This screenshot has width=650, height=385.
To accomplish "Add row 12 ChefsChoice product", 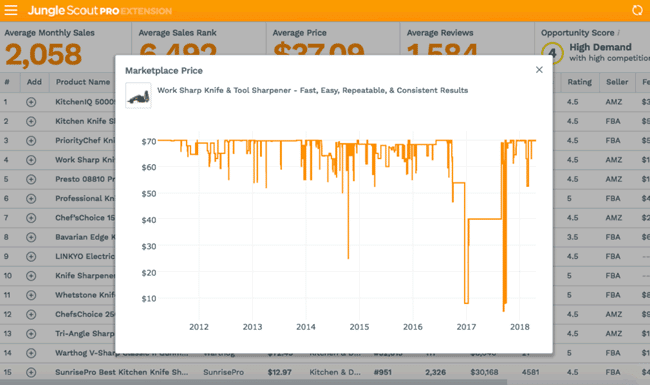I will 31,315.
